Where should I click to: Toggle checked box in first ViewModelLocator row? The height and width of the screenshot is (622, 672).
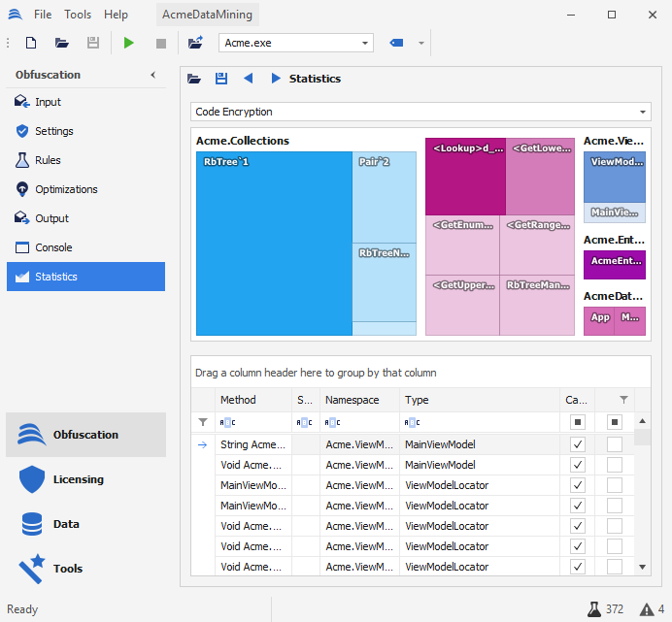pyautogui.click(x=578, y=485)
